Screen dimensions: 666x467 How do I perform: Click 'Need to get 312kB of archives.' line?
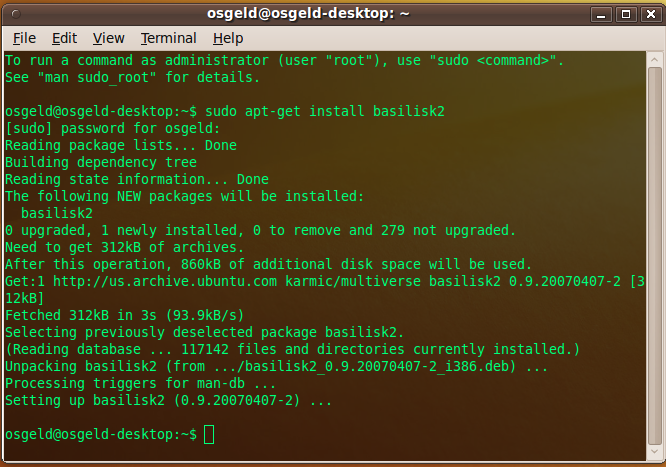(x=125, y=247)
